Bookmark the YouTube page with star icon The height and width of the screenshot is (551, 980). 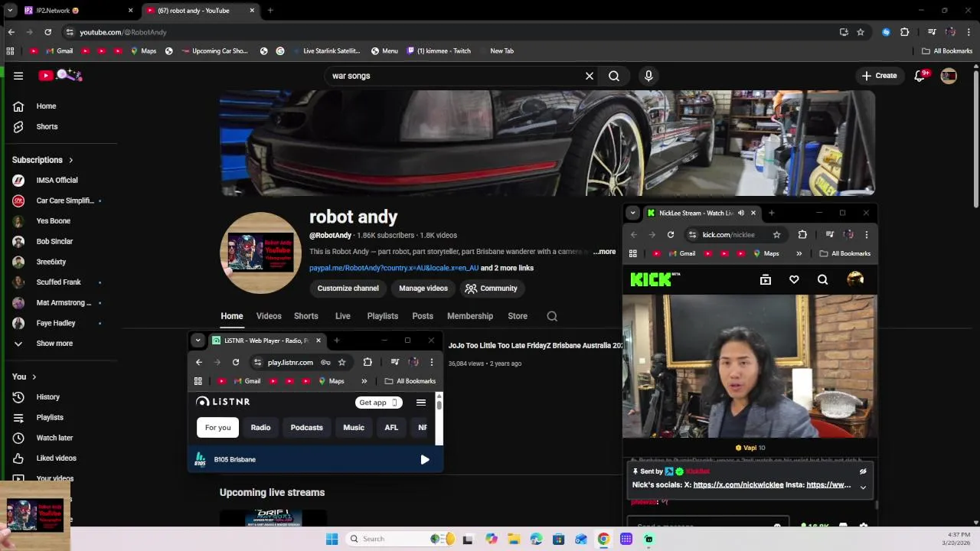coord(861,32)
